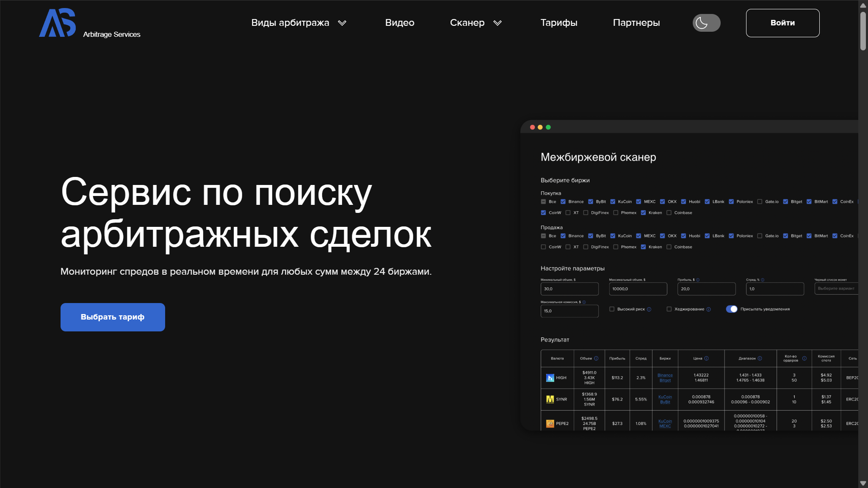The width and height of the screenshot is (868, 488).
Task: Click the info icon next to Спред, % field label
Action: [x=763, y=280]
